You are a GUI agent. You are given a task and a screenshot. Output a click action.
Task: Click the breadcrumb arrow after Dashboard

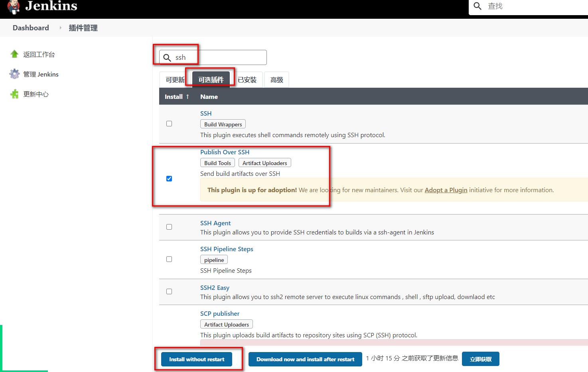point(61,28)
